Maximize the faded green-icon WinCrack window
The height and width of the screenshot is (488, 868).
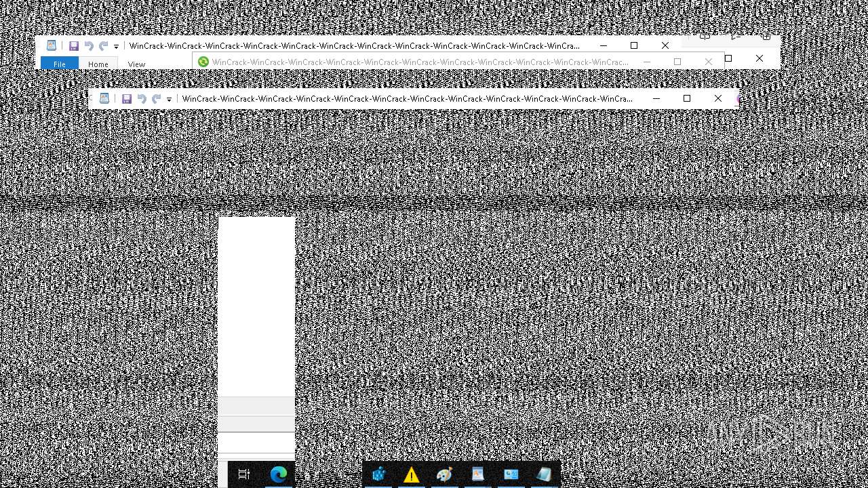click(677, 62)
